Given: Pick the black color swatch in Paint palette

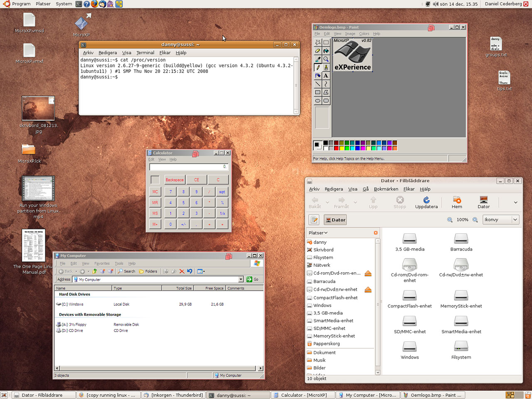Looking at the screenshot, I should [325, 143].
